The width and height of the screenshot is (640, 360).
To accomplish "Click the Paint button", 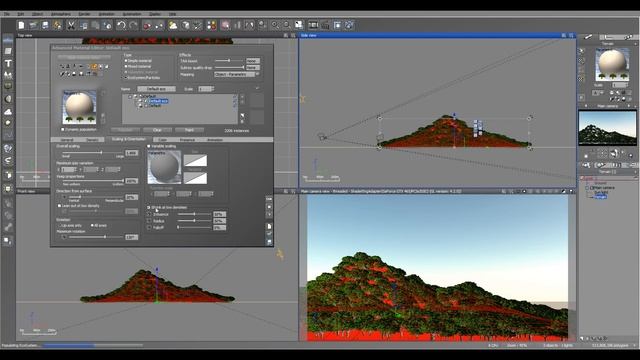I will (x=189, y=130).
